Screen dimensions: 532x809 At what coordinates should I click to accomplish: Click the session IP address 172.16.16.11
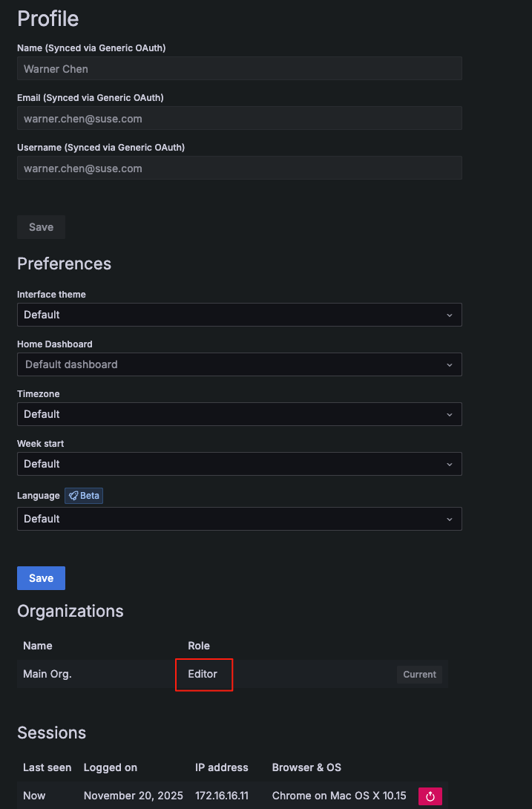(222, 796)
